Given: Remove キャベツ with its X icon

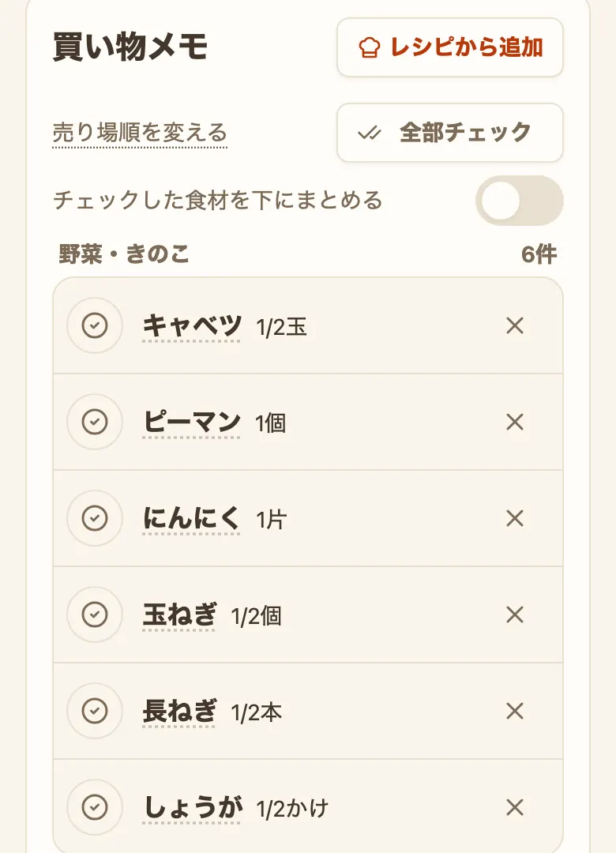Looking at the screenshot, I should (515, 326).
